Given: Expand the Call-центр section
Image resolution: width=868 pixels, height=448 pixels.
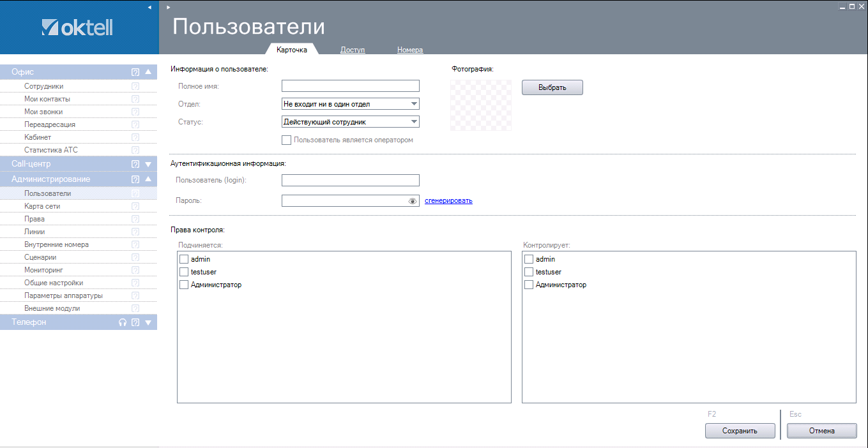Looking at the screenshot, I should (148, 164).
